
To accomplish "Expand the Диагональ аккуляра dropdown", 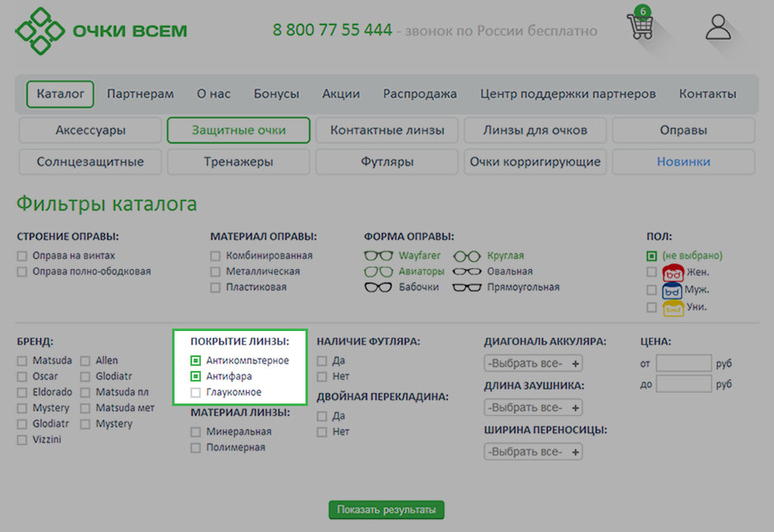I will point(534,363).
